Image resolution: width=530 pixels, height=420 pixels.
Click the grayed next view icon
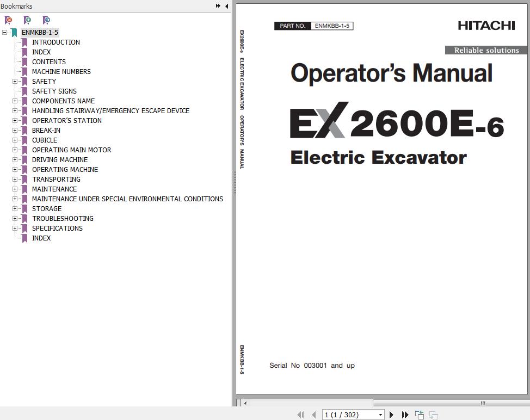click(x=434, y=415)
